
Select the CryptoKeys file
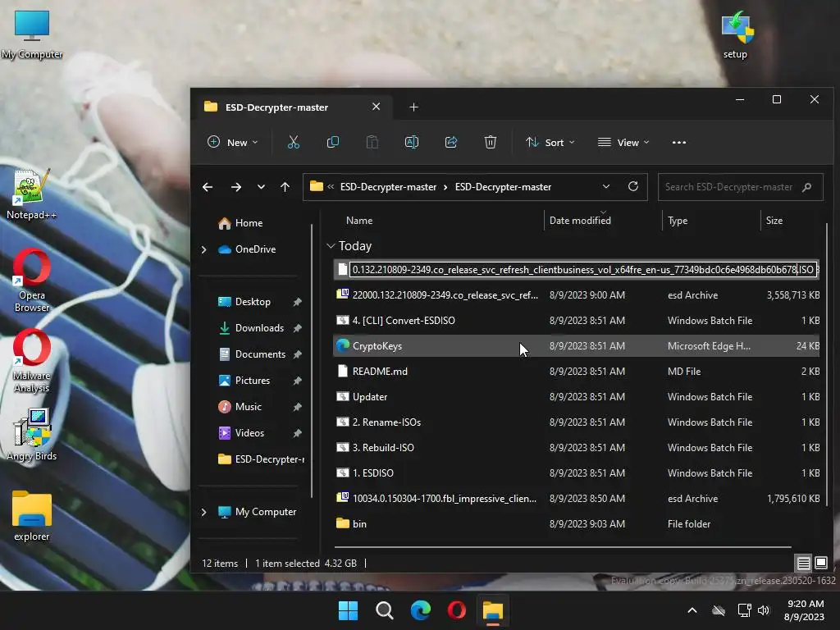[x=577, y=346]
